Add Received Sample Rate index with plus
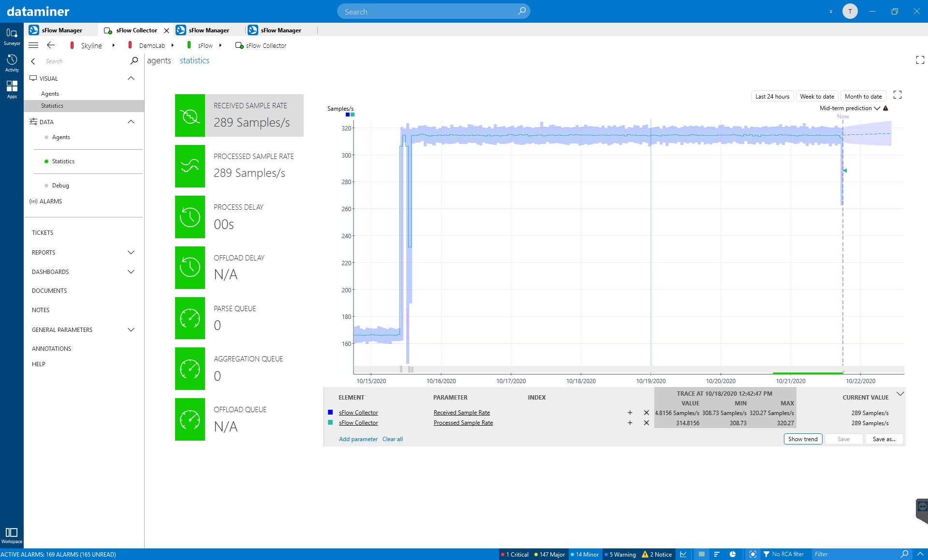The height and width of the screenshot is (560, 928). pyautogui.click(x=630, y=413)
